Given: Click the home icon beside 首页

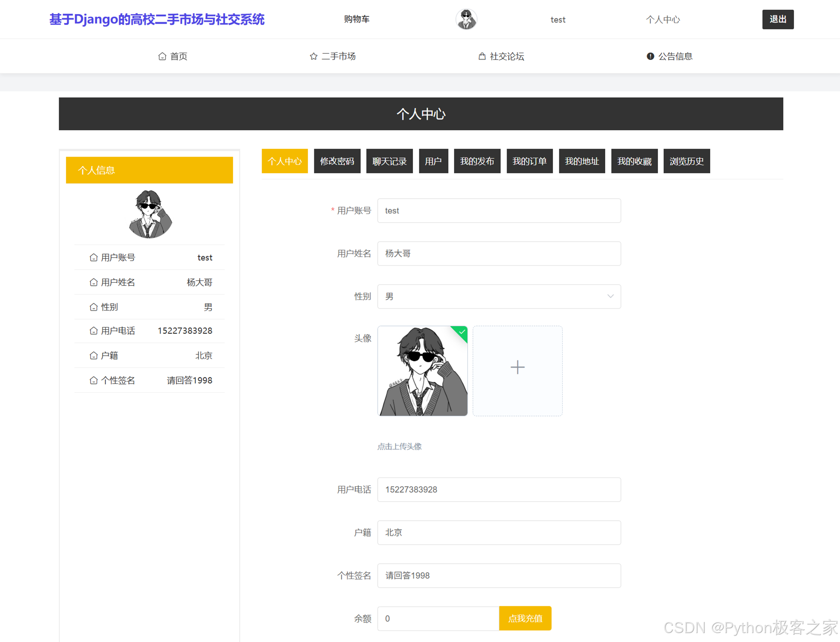Looking at the screenshot, I should (162, 56).
